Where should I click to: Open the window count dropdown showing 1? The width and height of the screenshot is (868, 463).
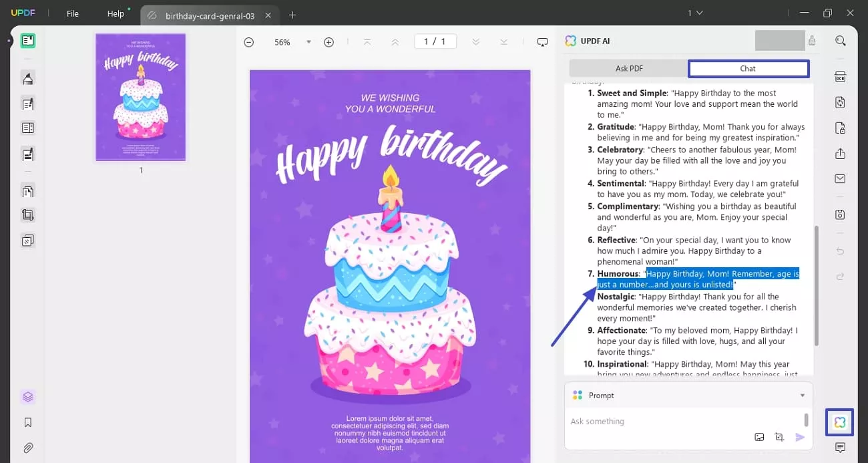click(x=695, y=13)
